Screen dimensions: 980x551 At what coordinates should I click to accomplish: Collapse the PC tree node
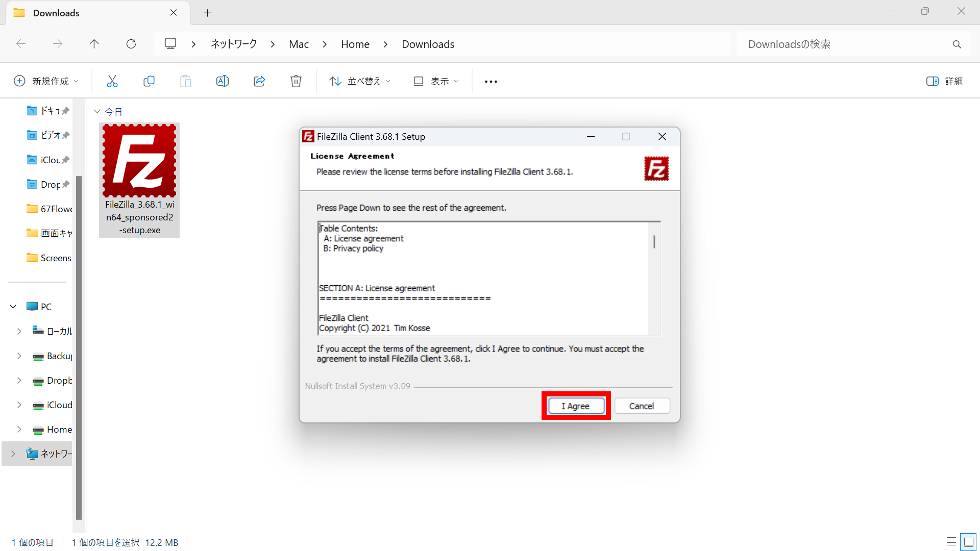[13, 307]
